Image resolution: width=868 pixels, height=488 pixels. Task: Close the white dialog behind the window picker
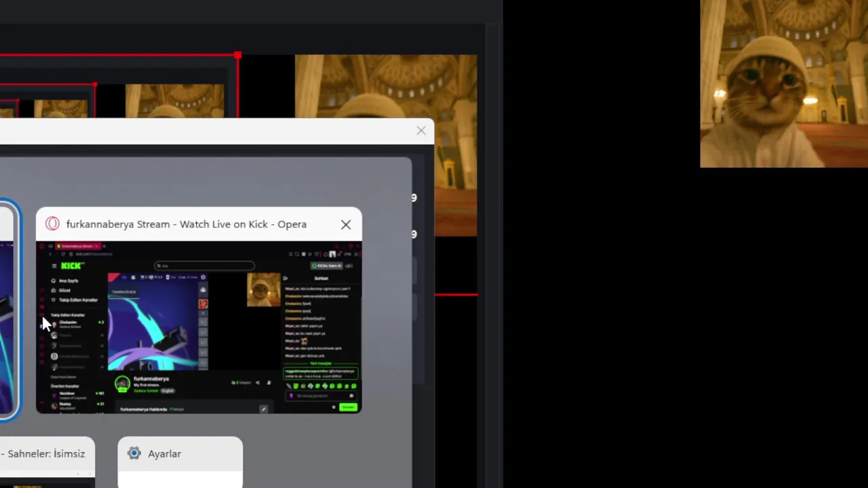[x=421, y=131]
